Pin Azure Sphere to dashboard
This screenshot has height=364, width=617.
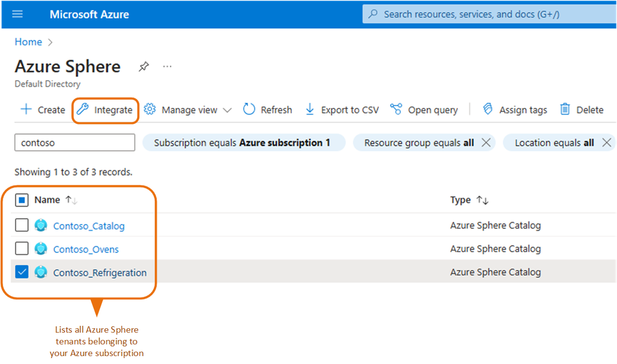click(x=143, y=66)
